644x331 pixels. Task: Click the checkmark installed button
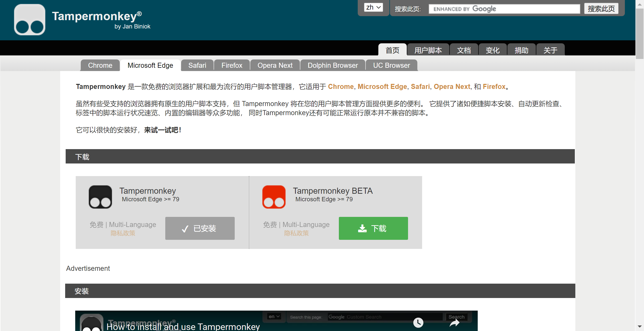click(x=200, y=228)
